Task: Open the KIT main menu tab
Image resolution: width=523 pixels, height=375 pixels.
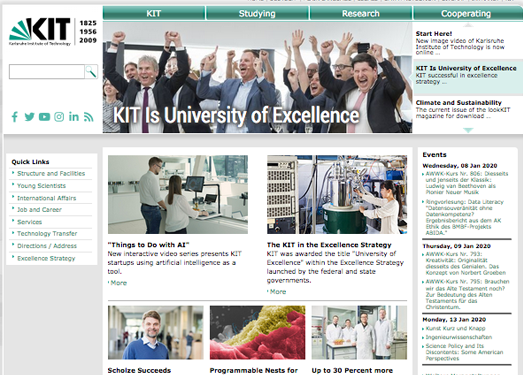Action: (x=154, y=14)
